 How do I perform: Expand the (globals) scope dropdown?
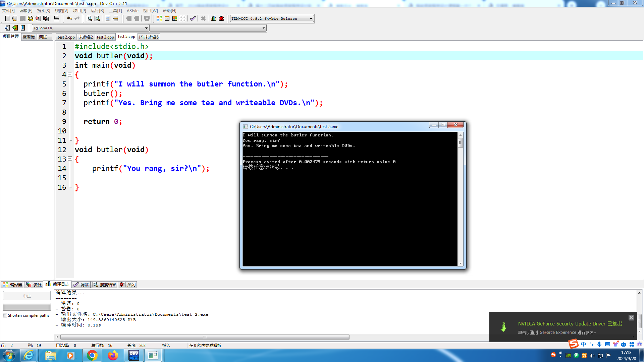[146, 28]
